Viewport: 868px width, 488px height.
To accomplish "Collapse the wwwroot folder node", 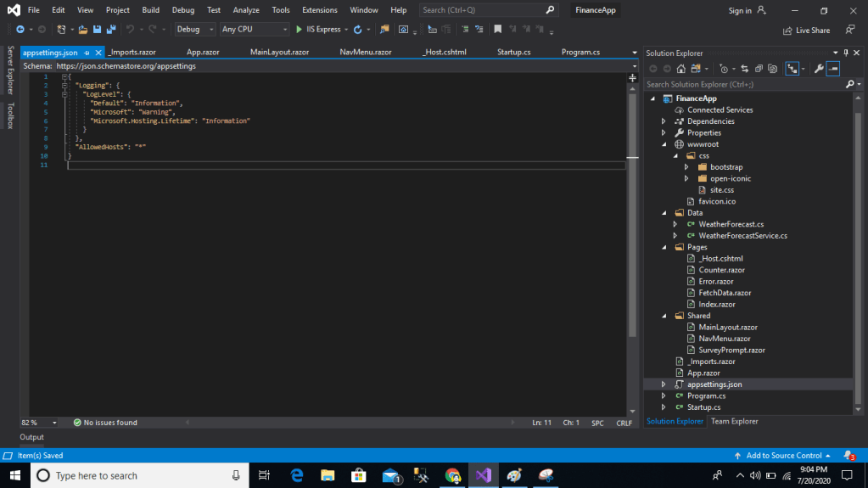I will 664,144.
